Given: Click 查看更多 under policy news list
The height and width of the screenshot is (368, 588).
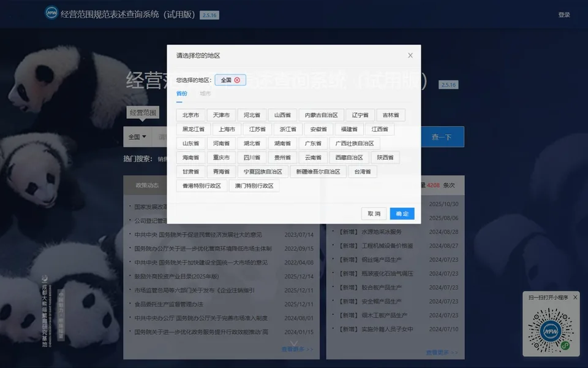Looking at the screenshot, I should click(297, 349).
